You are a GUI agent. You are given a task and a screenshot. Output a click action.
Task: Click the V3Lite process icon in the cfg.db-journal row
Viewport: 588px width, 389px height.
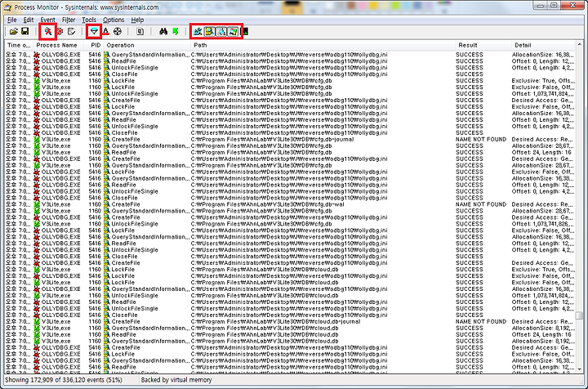point(37,139)
